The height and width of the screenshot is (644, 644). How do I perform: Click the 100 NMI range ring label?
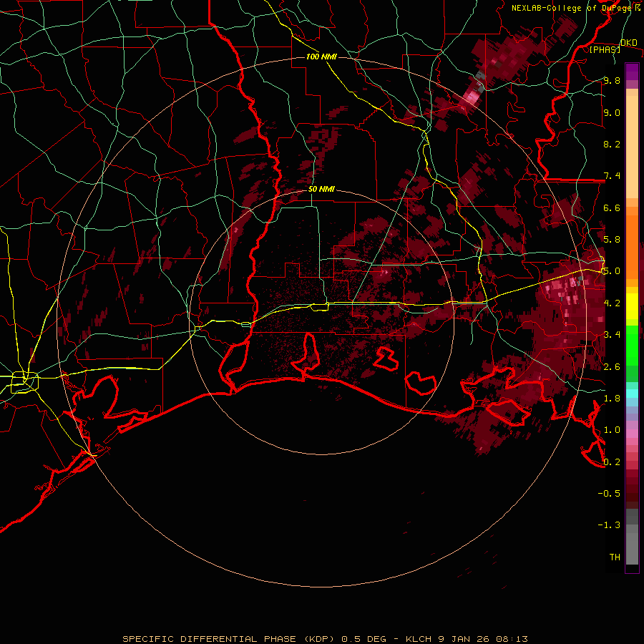click(321, 57)
